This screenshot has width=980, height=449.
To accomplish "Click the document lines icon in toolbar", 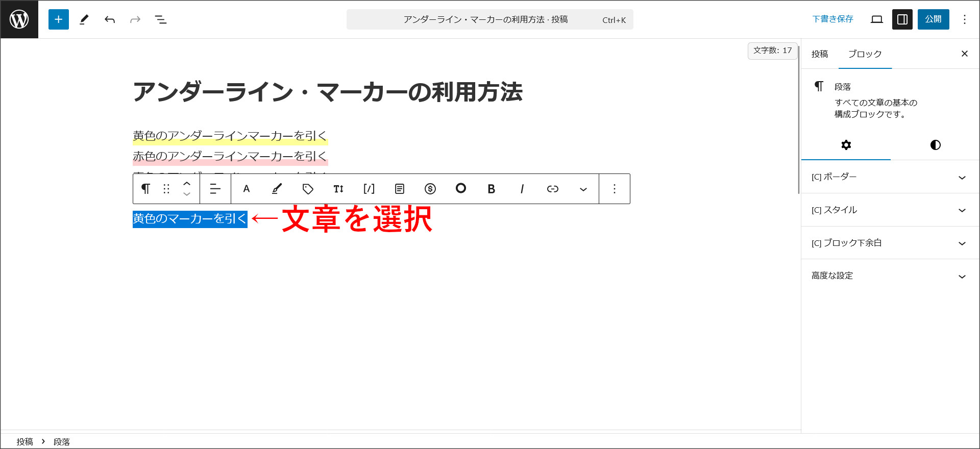I will [400, 189].
